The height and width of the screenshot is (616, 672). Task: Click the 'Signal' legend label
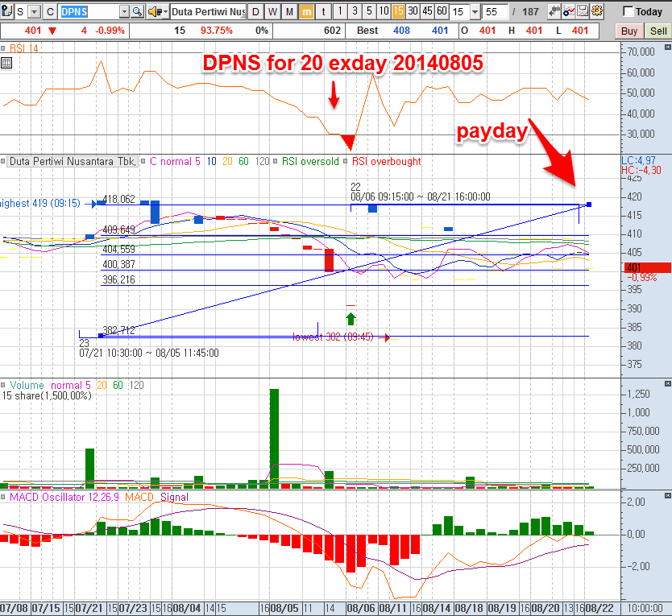(x=174, y=498)
